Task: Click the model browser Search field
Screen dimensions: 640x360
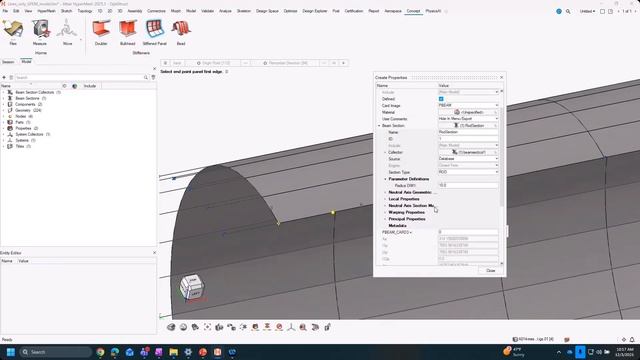Action: click(x=80, y=77)
